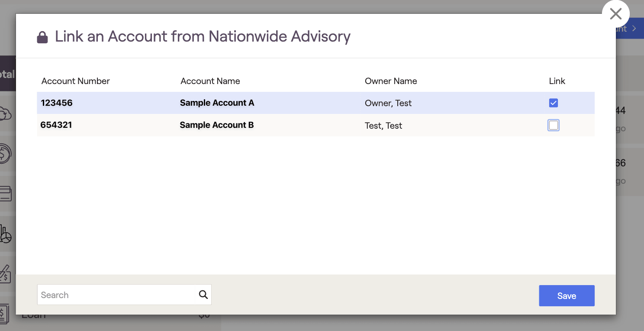
Task: Uncheck Link for Sample Account A
Action: [x=553, y=103]
